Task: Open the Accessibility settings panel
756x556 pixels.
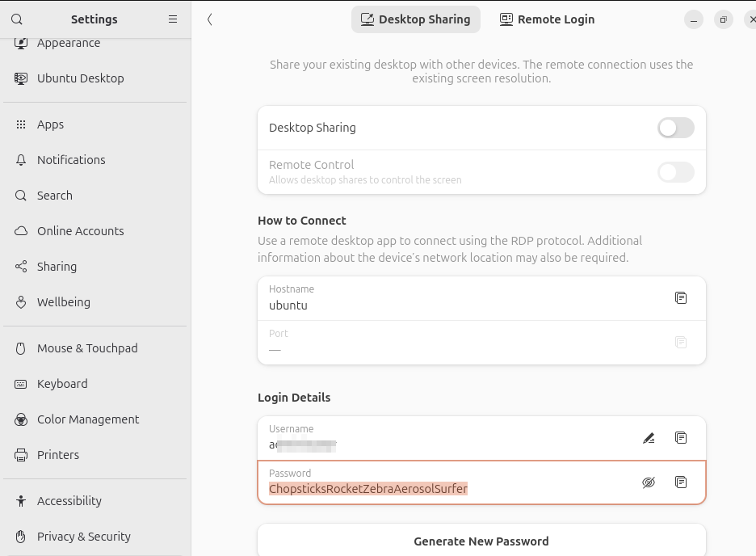Action: coord(69,501)
